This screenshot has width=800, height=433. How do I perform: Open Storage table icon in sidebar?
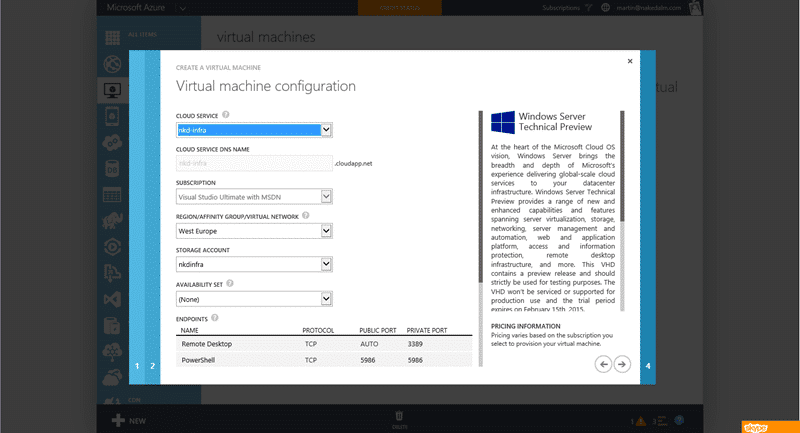[x=112, y=195]
